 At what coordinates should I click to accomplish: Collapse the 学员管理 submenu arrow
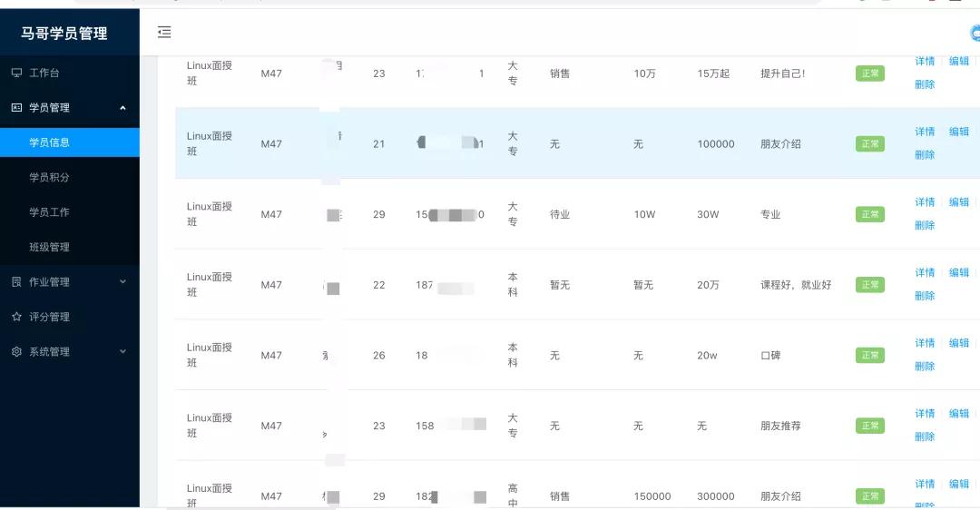tap(122, 108)
